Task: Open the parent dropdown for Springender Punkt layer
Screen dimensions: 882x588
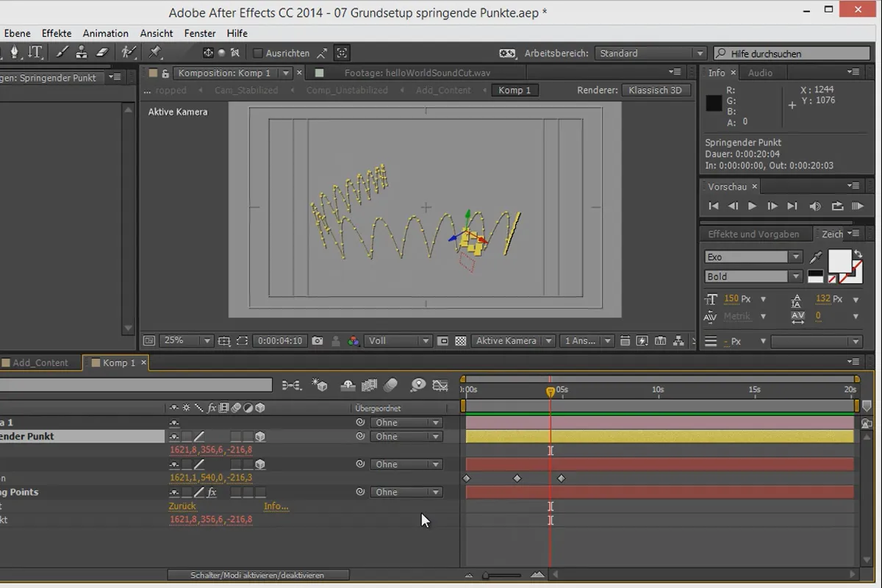Action: tap(406, 437)
